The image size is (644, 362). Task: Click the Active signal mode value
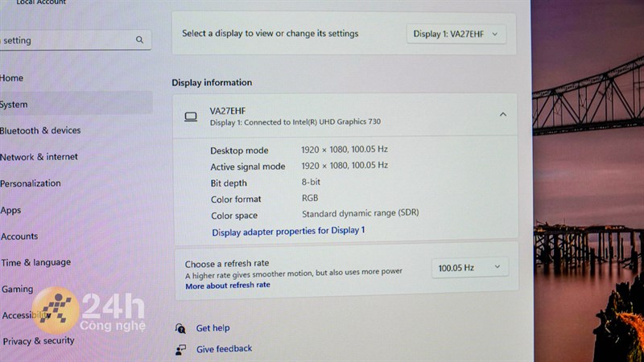click(x=345, y=166)
